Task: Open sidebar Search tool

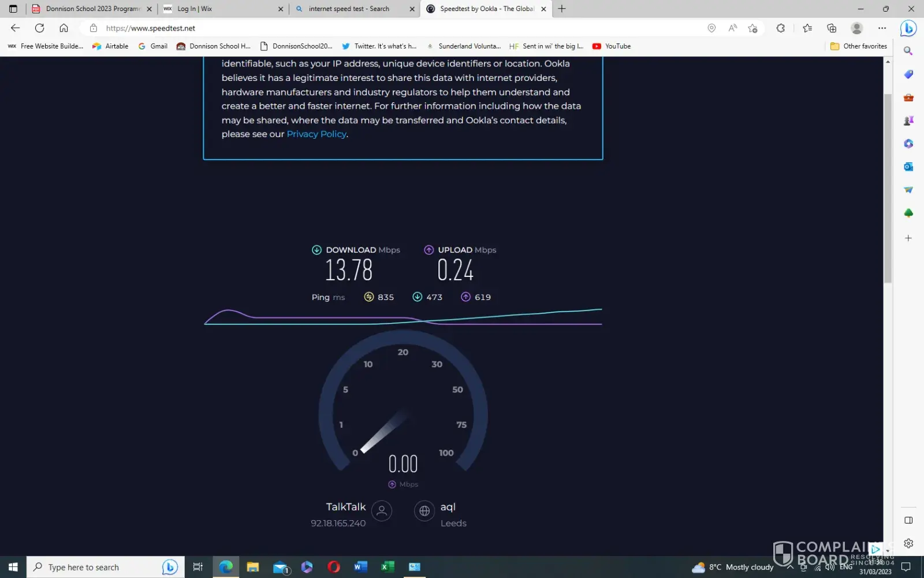Action: tap(908, 51)
